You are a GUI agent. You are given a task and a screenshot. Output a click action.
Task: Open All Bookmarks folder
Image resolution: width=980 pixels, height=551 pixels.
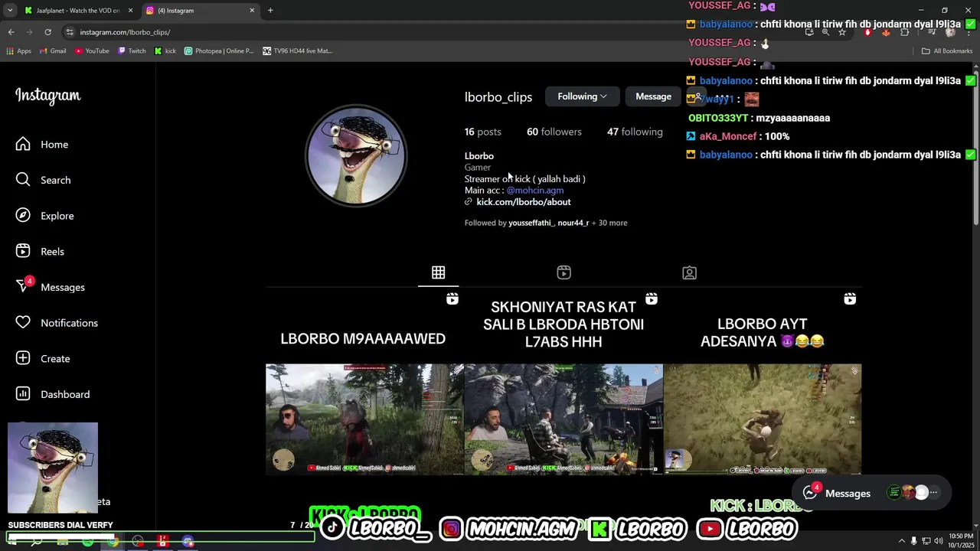[x=947, y=51]
